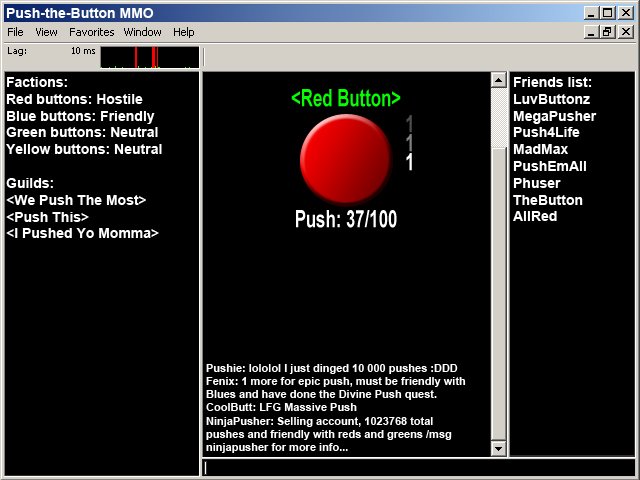640x480 pixels.
Task: Minimize the Push-the-Button MMO window
Action: (x=591, y=13)
